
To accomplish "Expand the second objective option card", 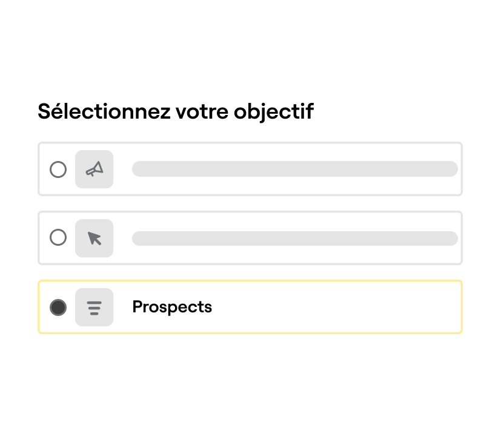I will 250,238.
